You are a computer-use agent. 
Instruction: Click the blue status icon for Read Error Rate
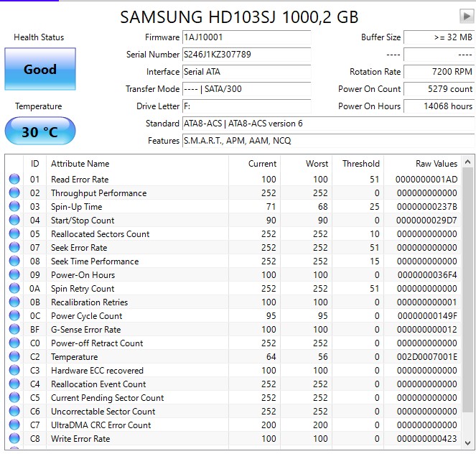tap(14, 180)
